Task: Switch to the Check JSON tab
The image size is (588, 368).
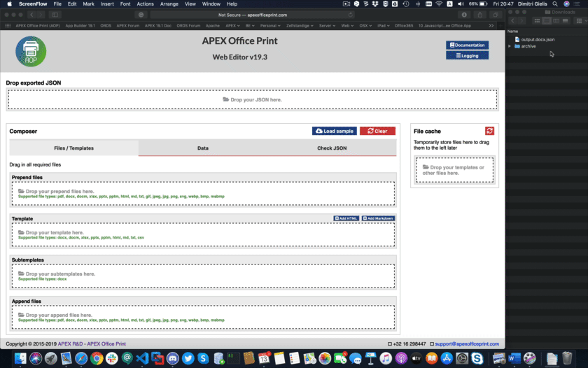Action: 332,148
